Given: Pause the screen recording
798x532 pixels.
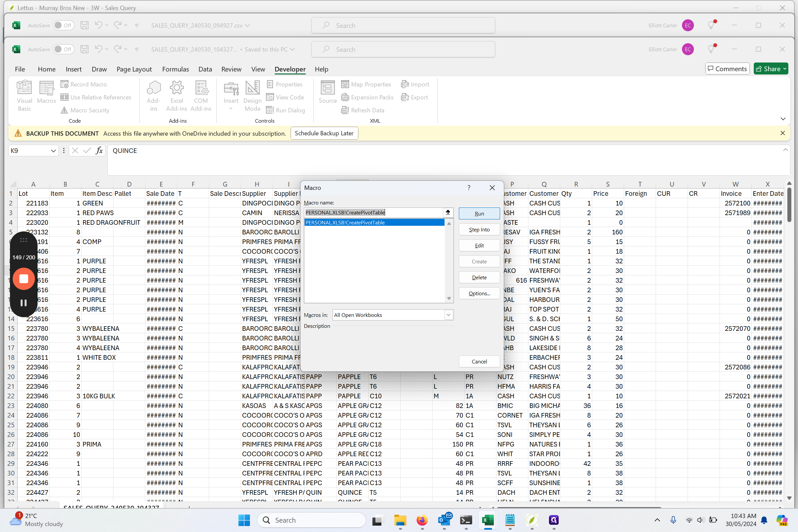Looking at the screenshot, I should (x=23, y=303).
